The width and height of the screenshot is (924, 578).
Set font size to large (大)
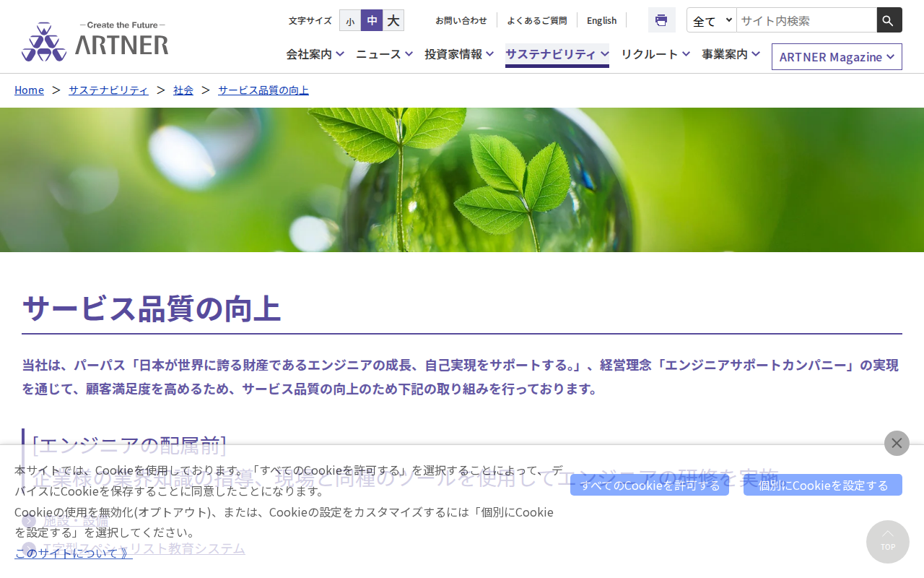[393, 20]
